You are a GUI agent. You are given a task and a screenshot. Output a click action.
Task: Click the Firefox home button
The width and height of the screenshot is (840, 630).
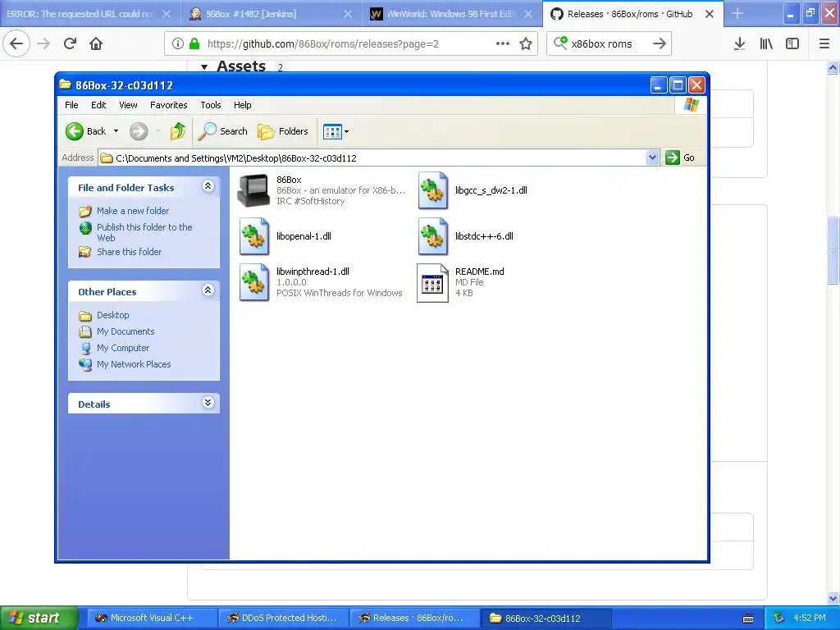tap(96, 43)
